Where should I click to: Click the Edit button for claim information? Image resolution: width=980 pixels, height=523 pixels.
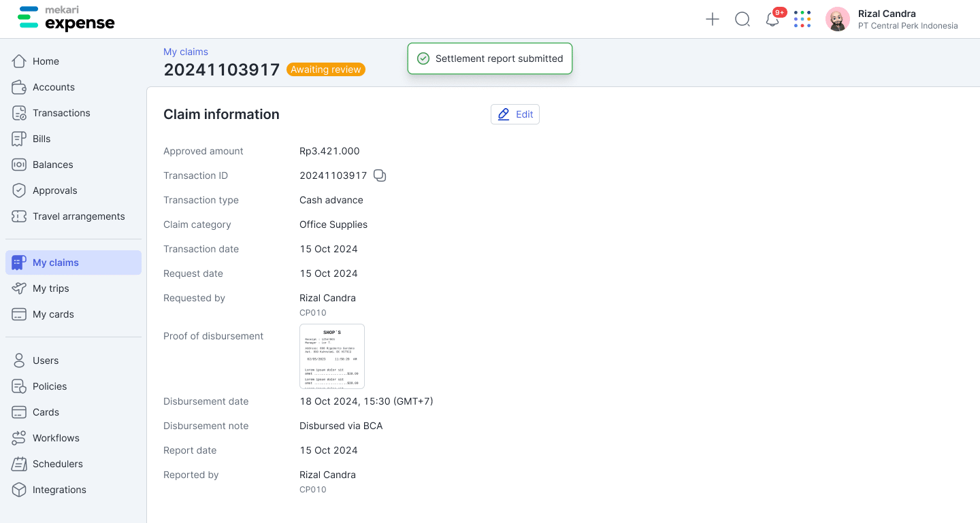(x=515, y=114)
